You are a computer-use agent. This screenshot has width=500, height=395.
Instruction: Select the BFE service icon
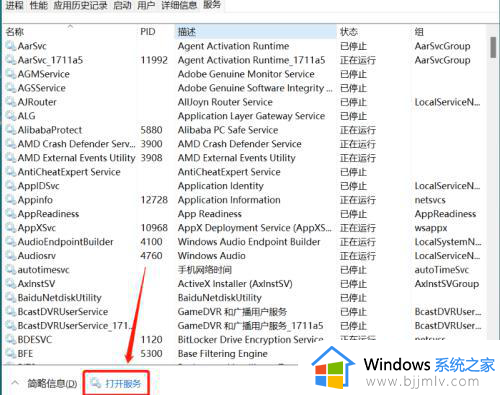click(x=11, y=354)
